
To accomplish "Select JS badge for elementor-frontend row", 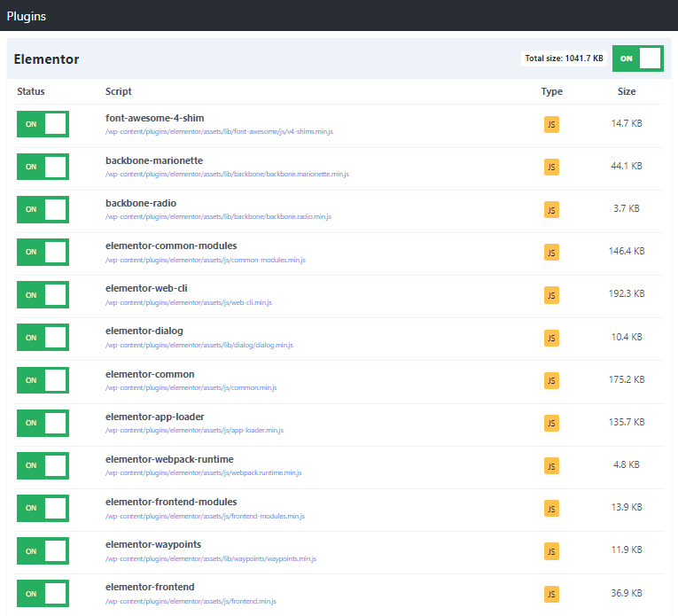I will (551, 594).
